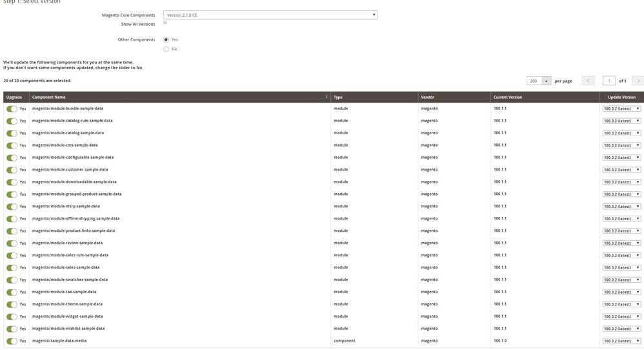The width and height of the screenshot is (644, 350).
Task: Toggle upgrade for module-offline-shipping-sample-data
Action: click(x=12, y=219)
